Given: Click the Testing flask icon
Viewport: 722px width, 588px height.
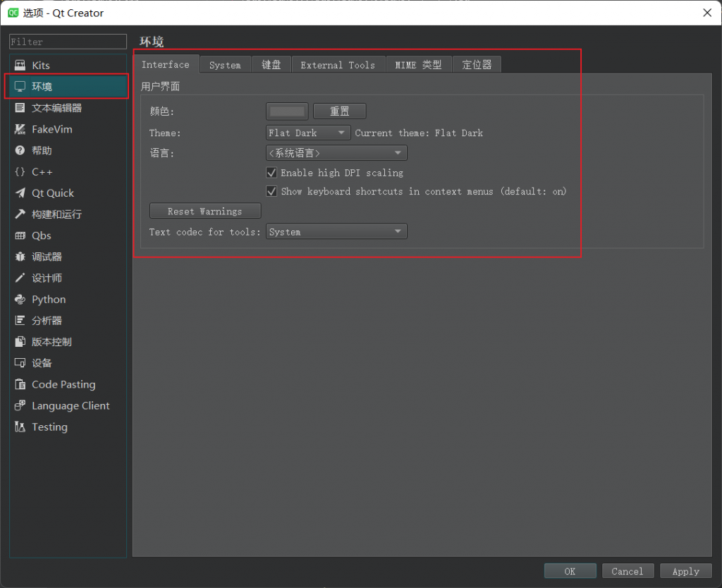Looking at the screenshot, I should coord(20,427).
